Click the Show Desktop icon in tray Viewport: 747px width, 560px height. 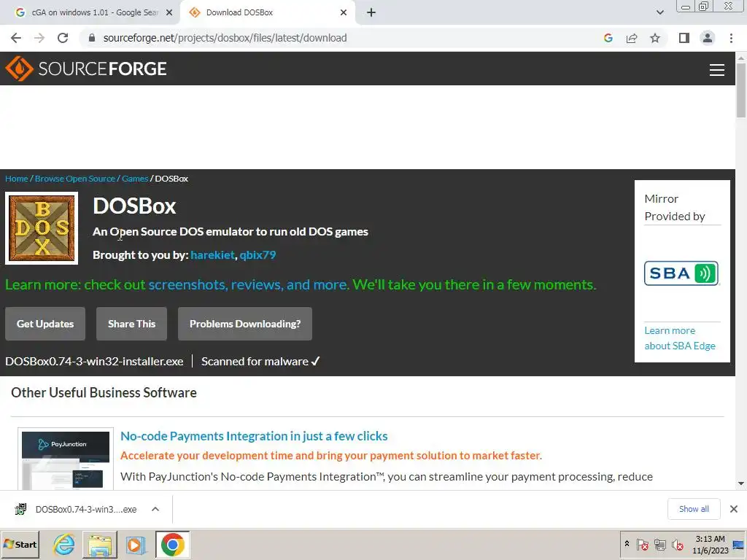coord(739,544)
